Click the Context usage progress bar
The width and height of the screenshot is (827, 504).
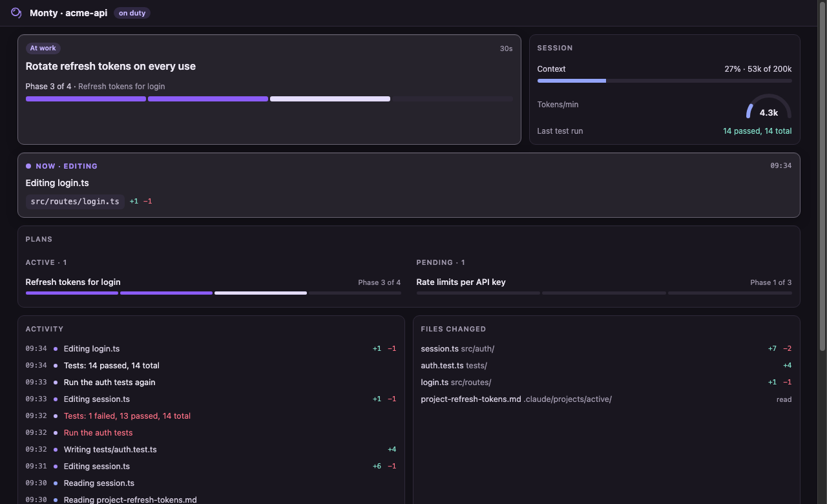coord(664,81)
